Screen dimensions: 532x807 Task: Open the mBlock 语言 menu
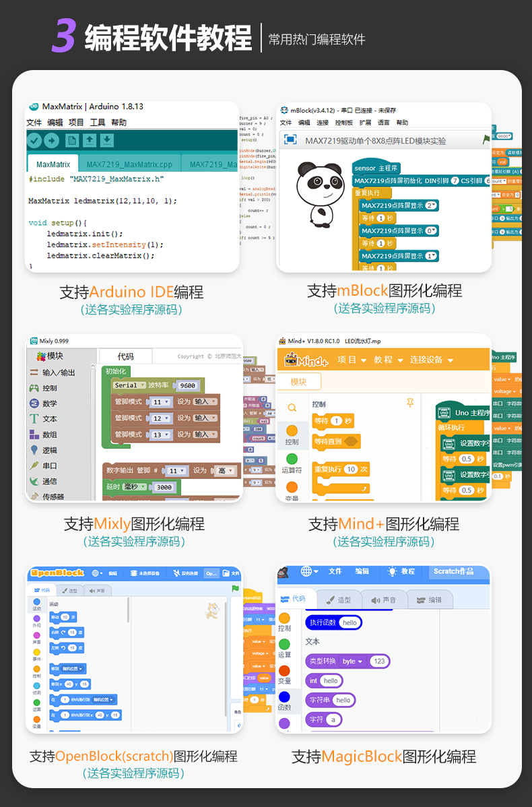pos(383,123)
